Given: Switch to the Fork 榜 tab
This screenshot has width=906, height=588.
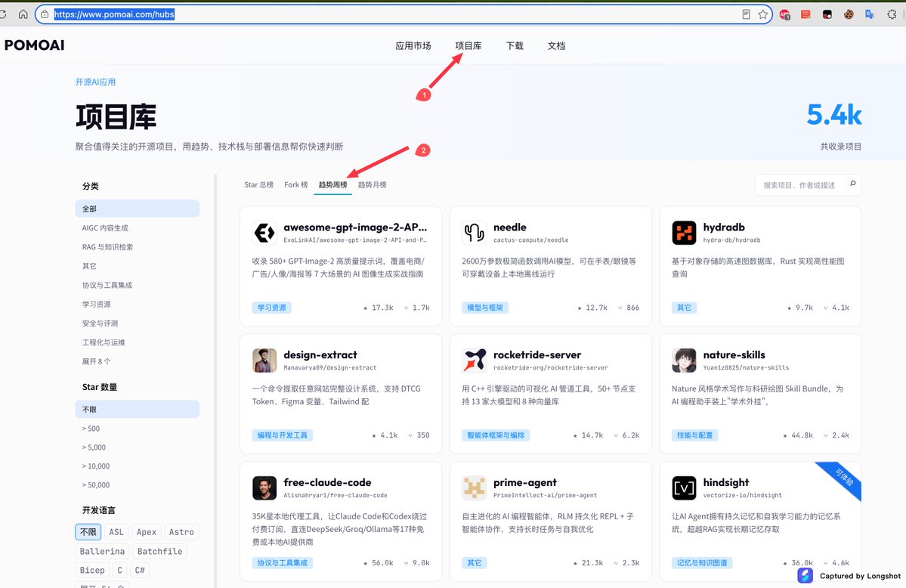Looking at the screenshot, I should point(296,185).
